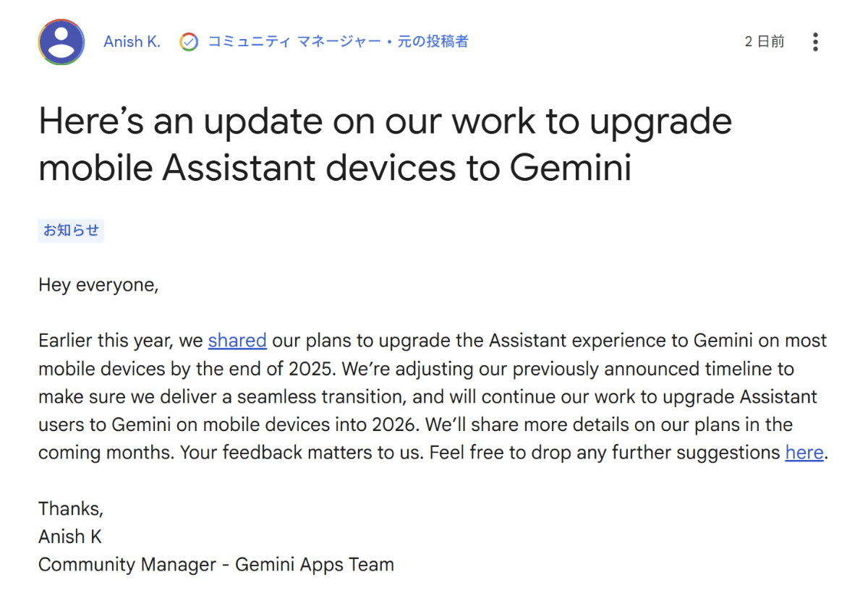Click the "2 日前" timestamp
The width and height of the screenshot is (868, 593).
pos(764,41)
